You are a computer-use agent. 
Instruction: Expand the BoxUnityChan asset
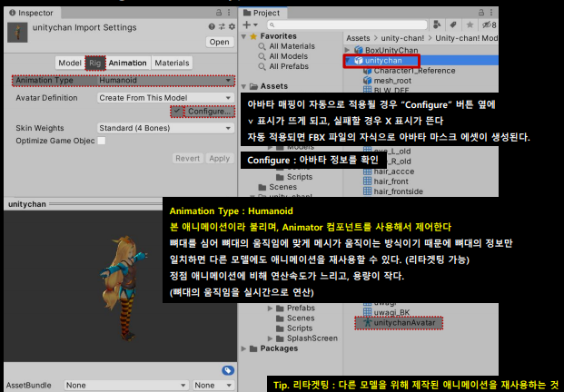click(x=347, y=50)
